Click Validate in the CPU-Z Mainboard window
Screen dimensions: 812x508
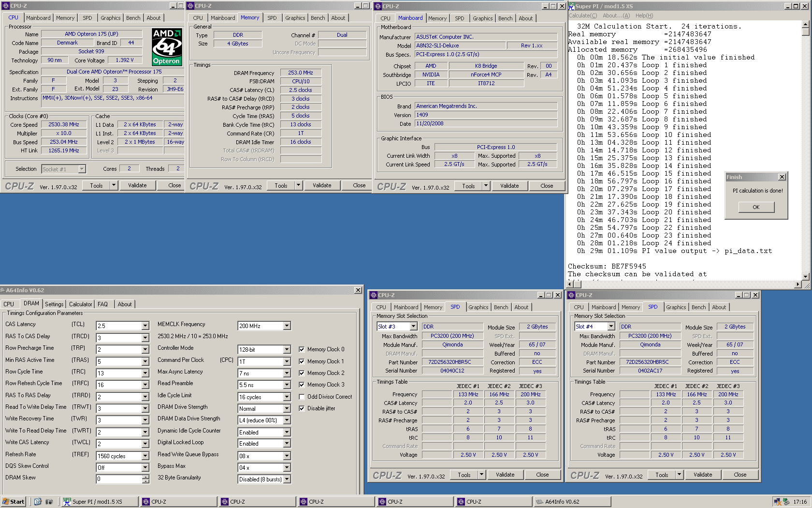509,186
